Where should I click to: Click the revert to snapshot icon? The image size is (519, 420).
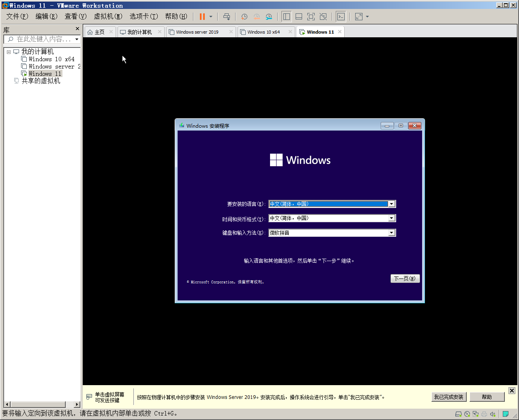(x=257, y=17)
